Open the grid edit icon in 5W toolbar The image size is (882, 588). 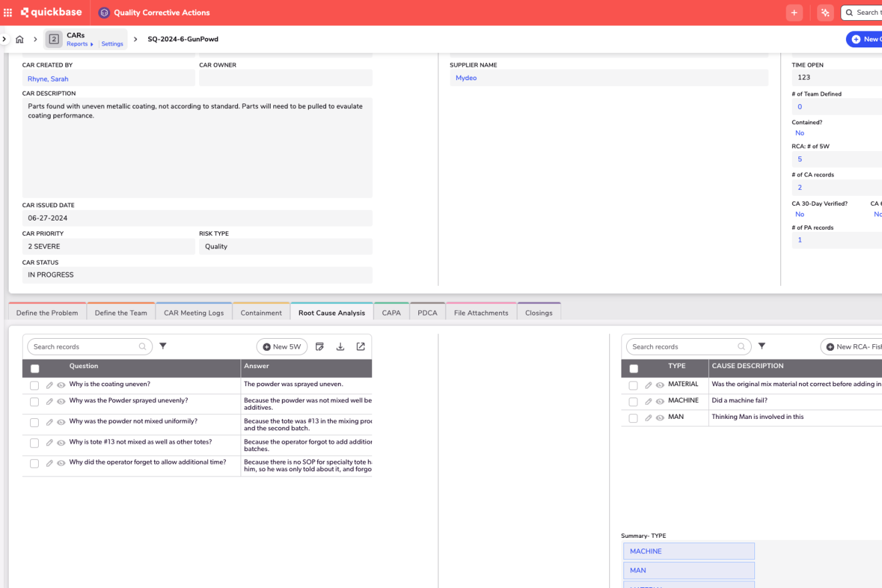319,346
